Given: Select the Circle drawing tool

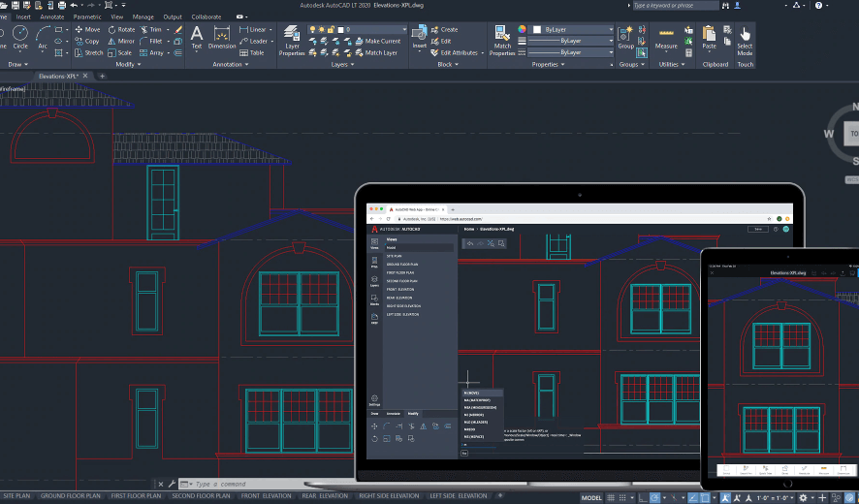Looking at the screenshot, I should point(20,38).
